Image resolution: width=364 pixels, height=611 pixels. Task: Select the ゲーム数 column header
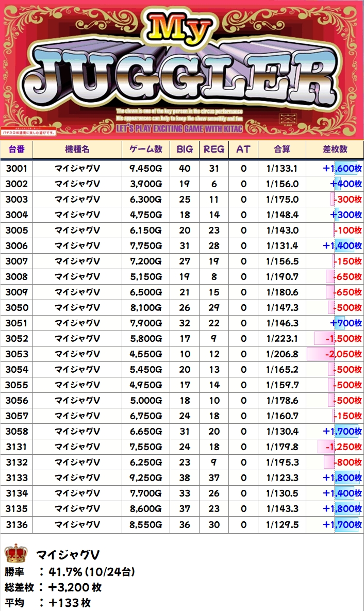146,149
